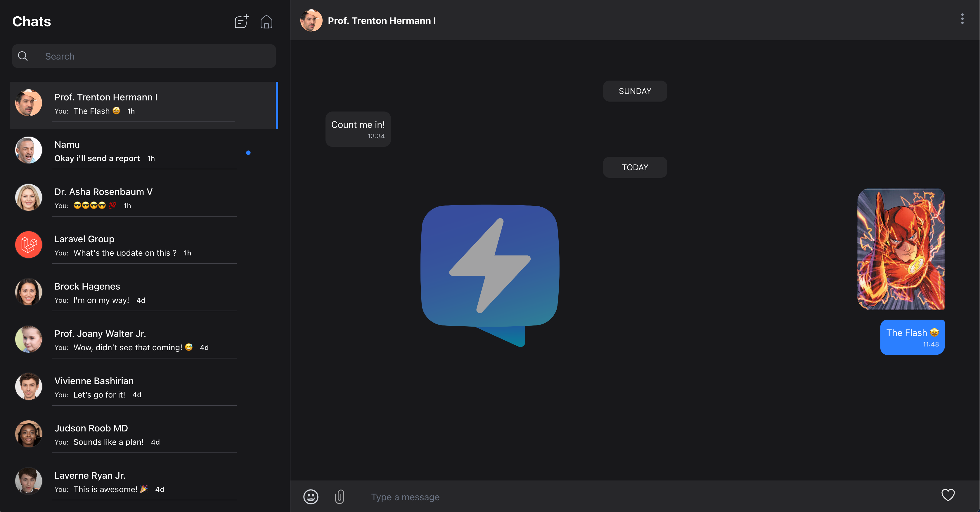This screenshot has width=980, height=512.
Task: Click the Type a message field
Action: coord(647,497)
